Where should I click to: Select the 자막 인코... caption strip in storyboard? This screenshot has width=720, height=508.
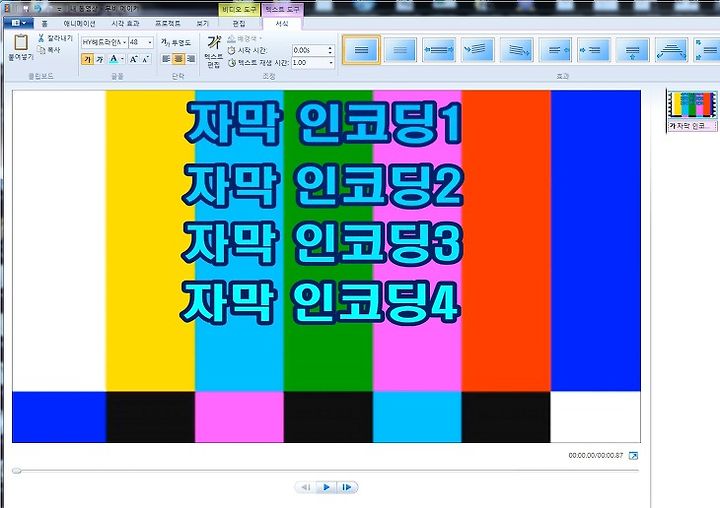692,126
